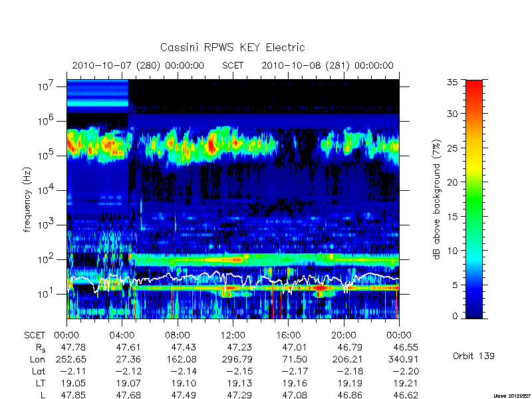Click the plot title Cassini RPWS KEY Electric

coord(232,47)
